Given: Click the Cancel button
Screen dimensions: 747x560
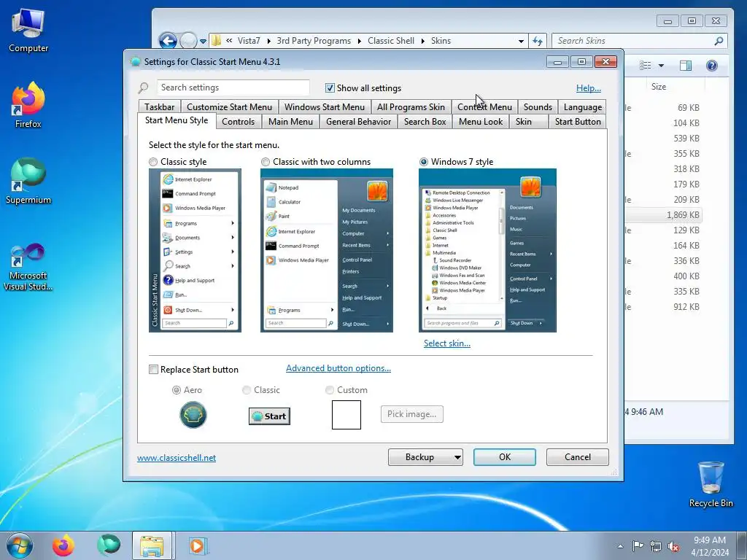Looking at the screenshot, I should (x=578, y=457).
